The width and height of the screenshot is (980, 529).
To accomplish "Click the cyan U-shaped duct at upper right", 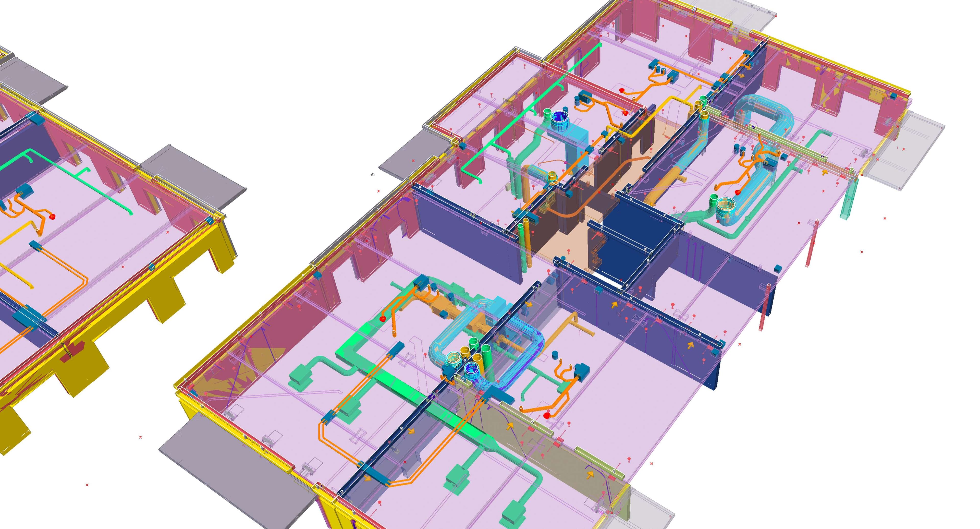I will (x=765, y=108).
